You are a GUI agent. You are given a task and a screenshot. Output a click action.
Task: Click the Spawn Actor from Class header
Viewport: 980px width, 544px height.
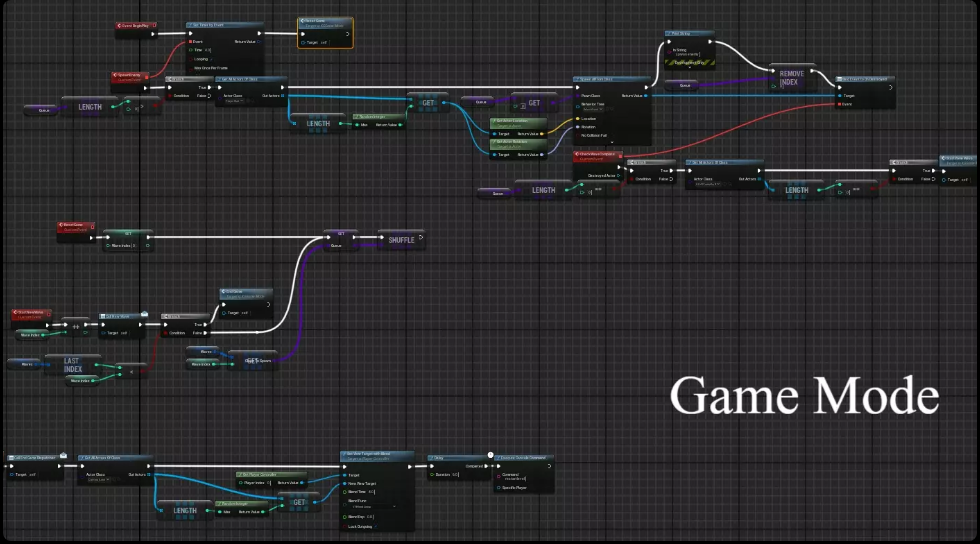(x=611, y=80)
